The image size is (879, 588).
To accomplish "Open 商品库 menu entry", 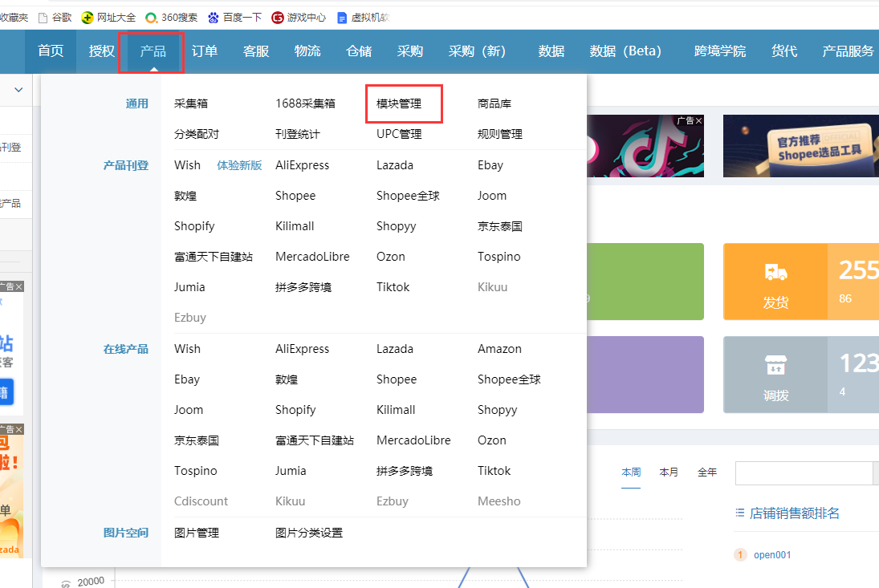I will click(494, 103).
